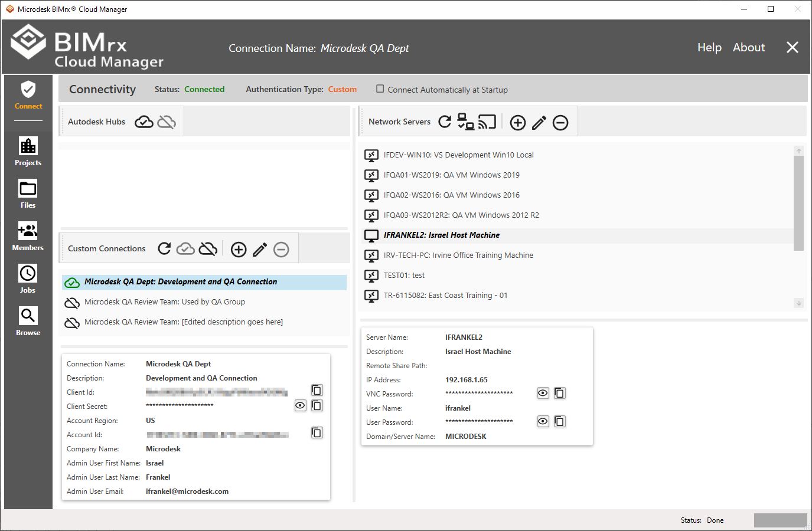
Task: Select Microdesk QA Review Team: Used by QA Group
Action: [164, 302]
